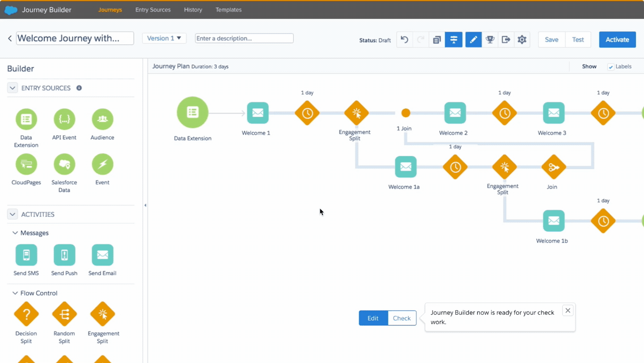This screenshot has width=644, height=363.
Task: Open exit criteria icon next to the trophy
Action: 506,39
